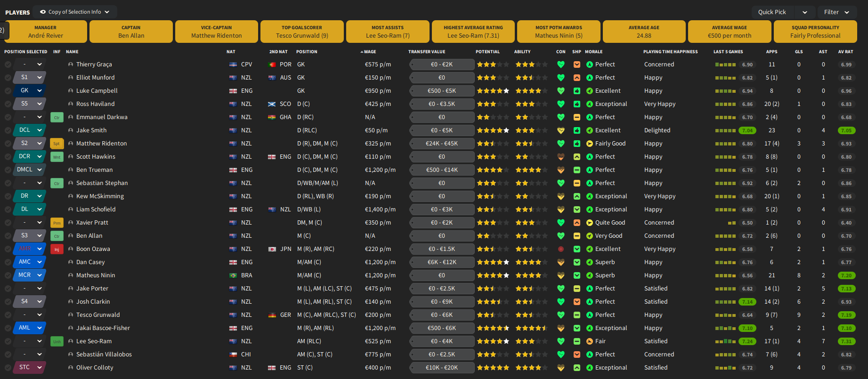Viewport: 868px width, 379px height.
Task: Click the transfer value bar for Matthew Ridenton
Action: coord(442,144)
